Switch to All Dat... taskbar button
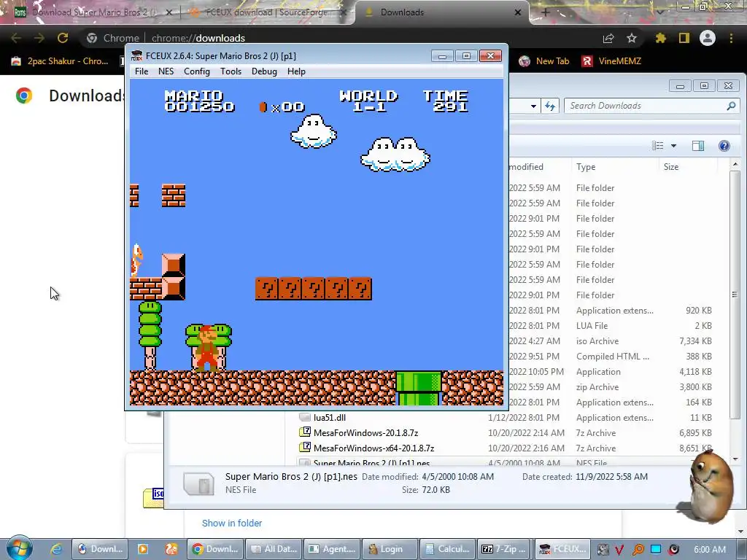Image resolution: width=747 pixels, height=560 pixels. pos(274,549)
